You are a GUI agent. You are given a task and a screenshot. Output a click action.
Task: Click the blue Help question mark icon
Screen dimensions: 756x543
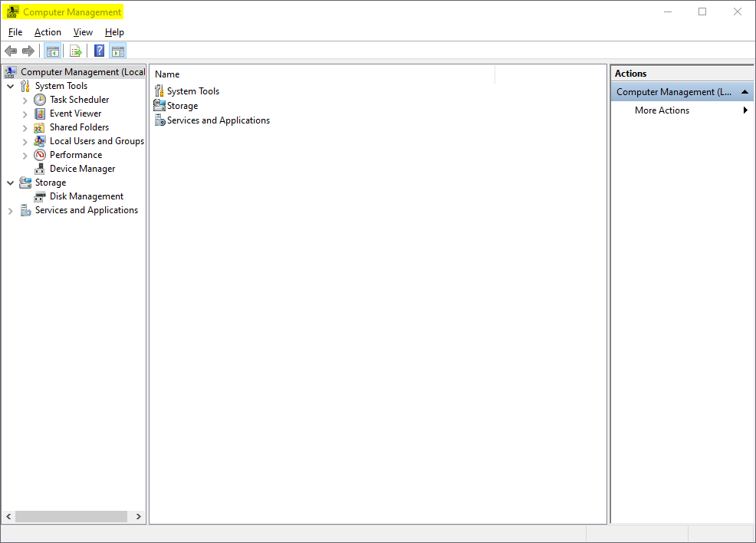[x=99, y=51]
